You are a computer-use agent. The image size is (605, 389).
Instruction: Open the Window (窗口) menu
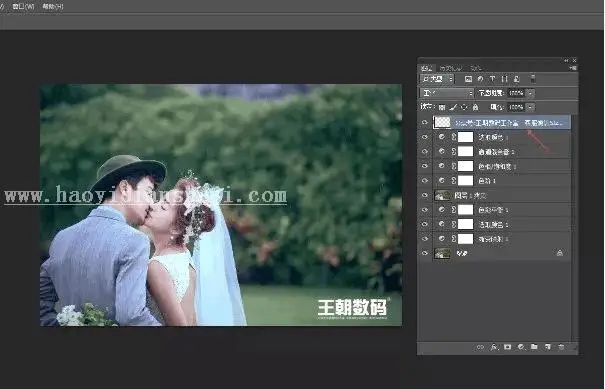[23, 7]
